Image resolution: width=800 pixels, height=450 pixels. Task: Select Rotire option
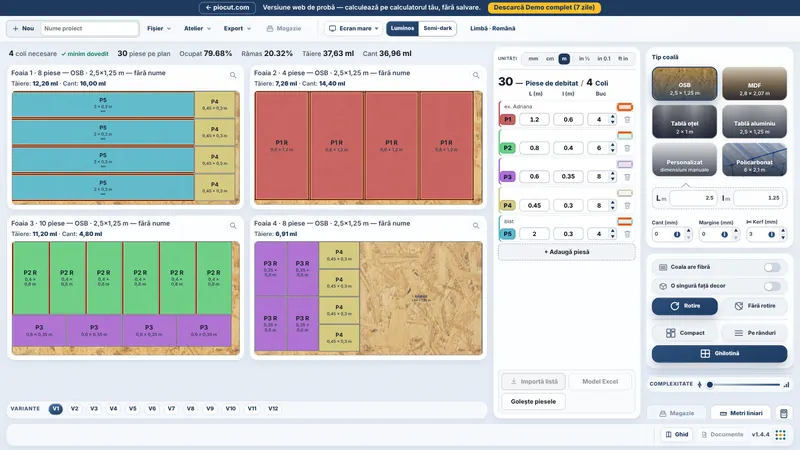coord(685,306)
